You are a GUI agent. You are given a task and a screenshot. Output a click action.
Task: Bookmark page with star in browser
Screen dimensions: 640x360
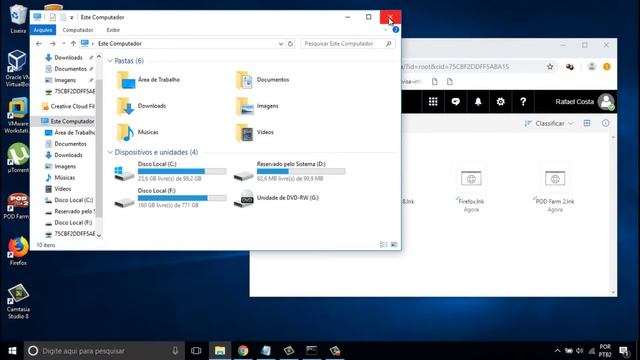(x=550, y=67)
